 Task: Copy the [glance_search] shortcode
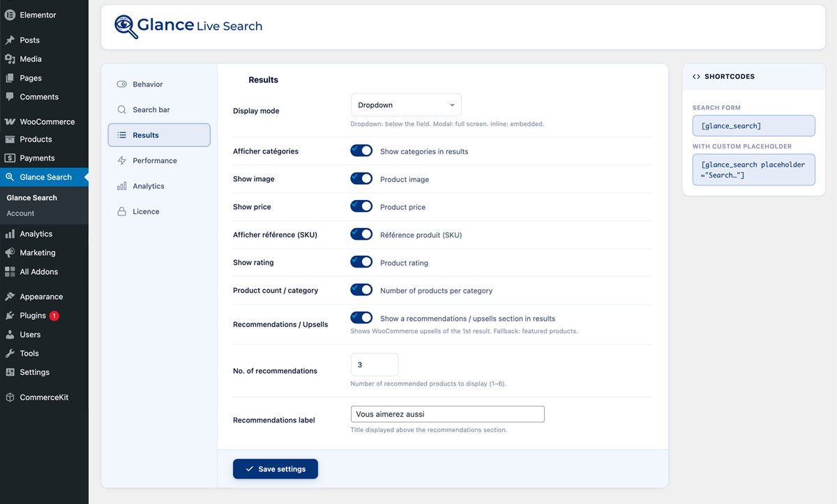coord(753,125)
